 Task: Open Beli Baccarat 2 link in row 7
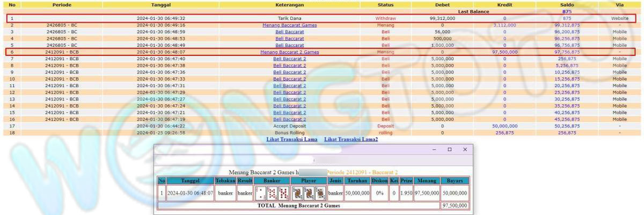click(289, 59)
